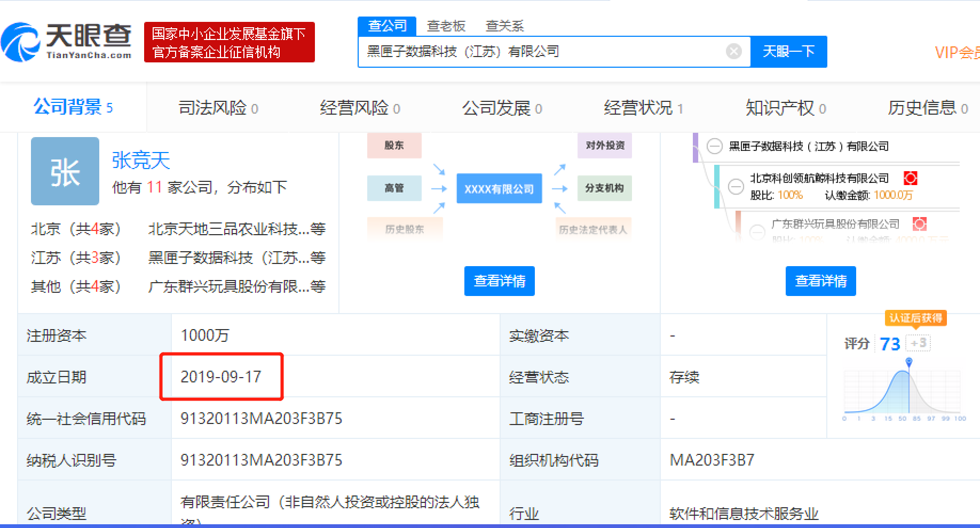Clear the search box with the X icon
The image size is (980, 528).
click(734, 51)
